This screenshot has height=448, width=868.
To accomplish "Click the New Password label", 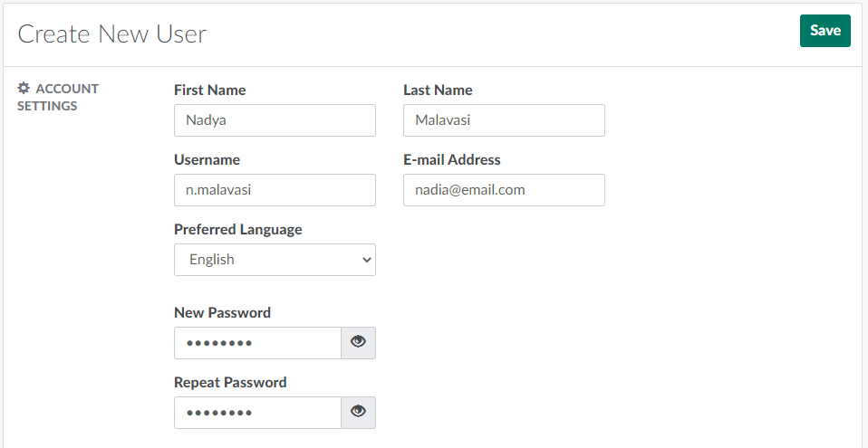I will [222, 313].
